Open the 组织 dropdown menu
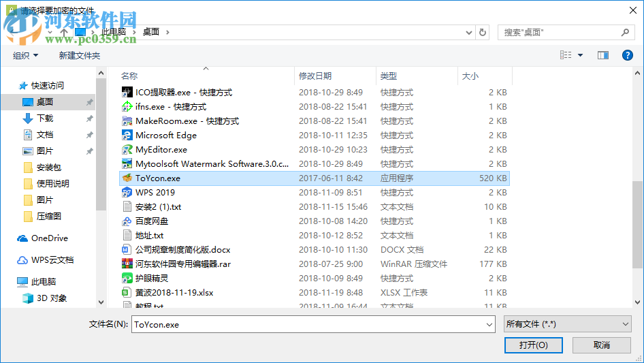Viewport: 644px width, 363px height. (25, 55)
